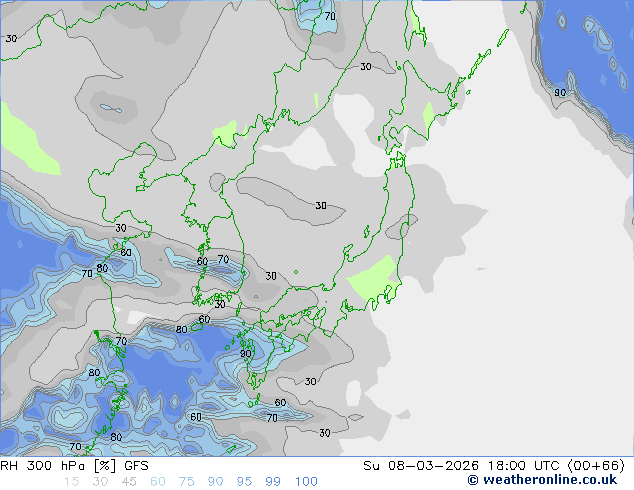Click legend value 60
The height and width of the screenshot is (490, 634).
158,482
